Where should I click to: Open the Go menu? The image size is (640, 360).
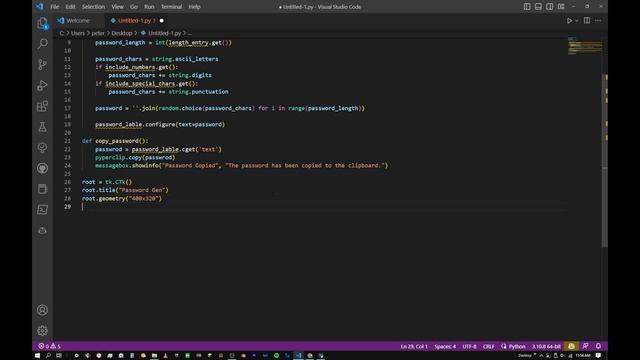tap(133, 7)
